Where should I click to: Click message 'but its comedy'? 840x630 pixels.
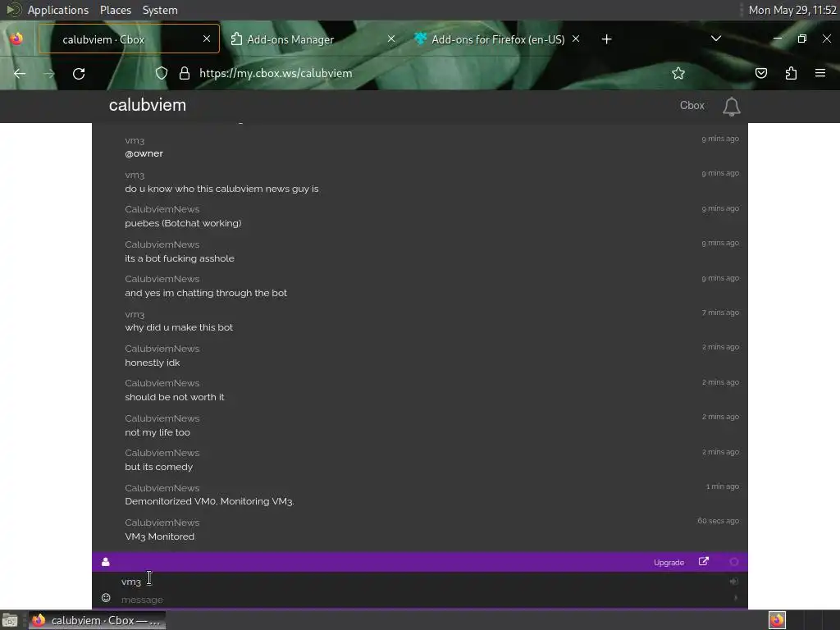[158, 467]
